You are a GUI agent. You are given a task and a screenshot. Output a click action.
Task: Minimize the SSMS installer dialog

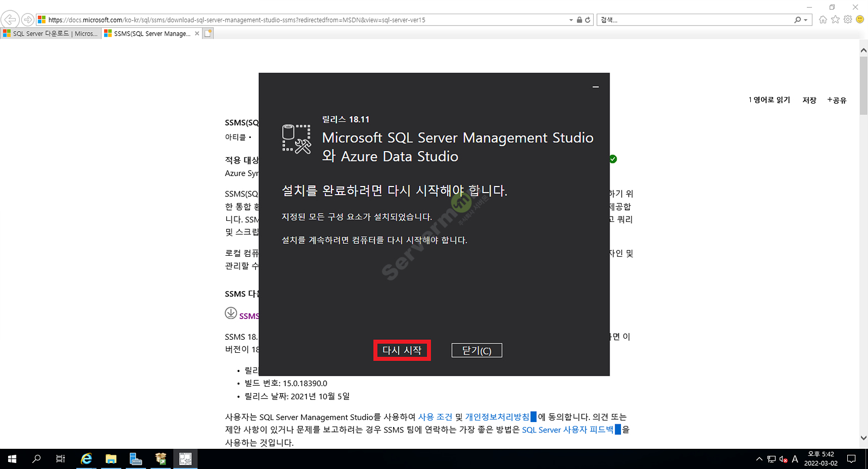tap(595, 87)
